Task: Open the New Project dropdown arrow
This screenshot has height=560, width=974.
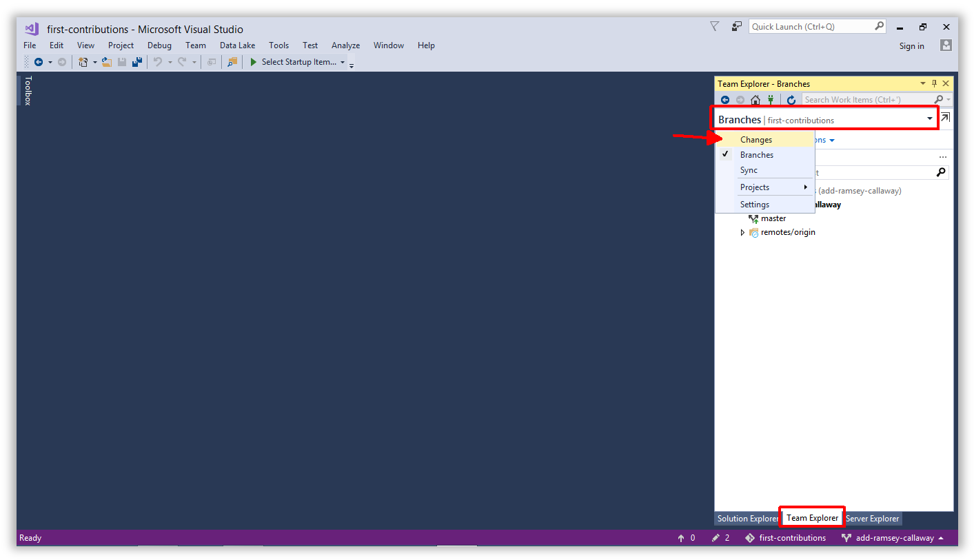Action: pyautogui.click(x=95, y=63)
